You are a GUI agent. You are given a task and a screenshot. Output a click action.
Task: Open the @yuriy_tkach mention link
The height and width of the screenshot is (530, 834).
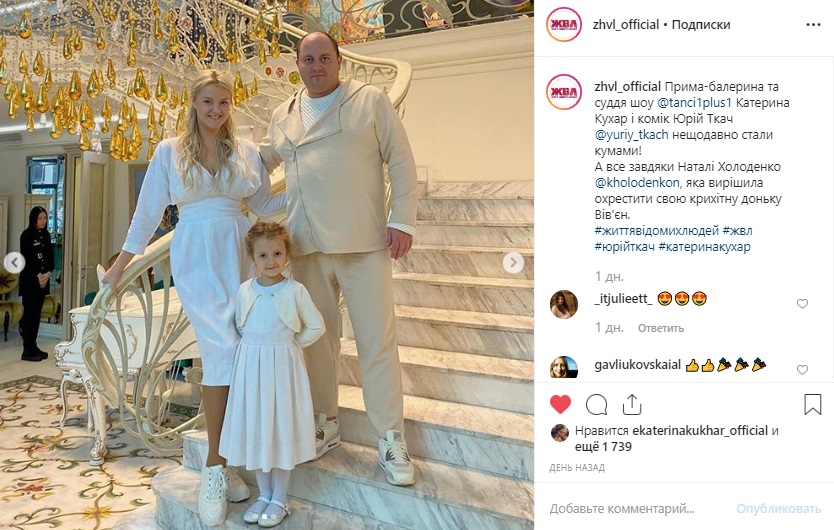coord(631,135)
